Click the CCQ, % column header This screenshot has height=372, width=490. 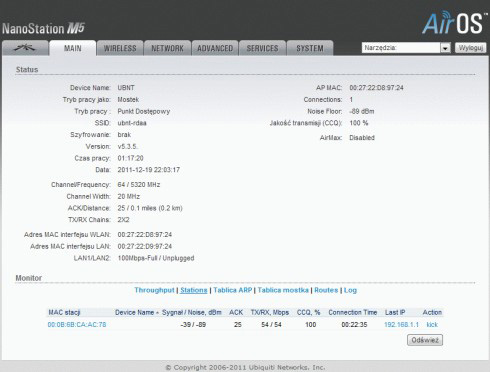(x=308, y=312)
